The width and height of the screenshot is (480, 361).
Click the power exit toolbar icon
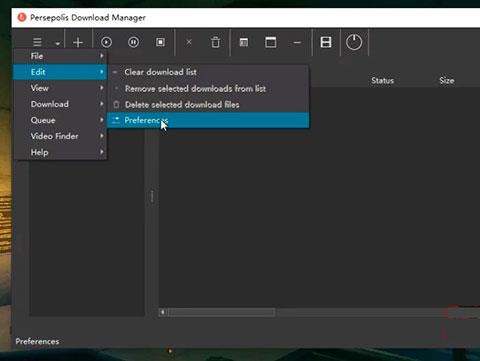pyautogui.click(x=354, y=42)
